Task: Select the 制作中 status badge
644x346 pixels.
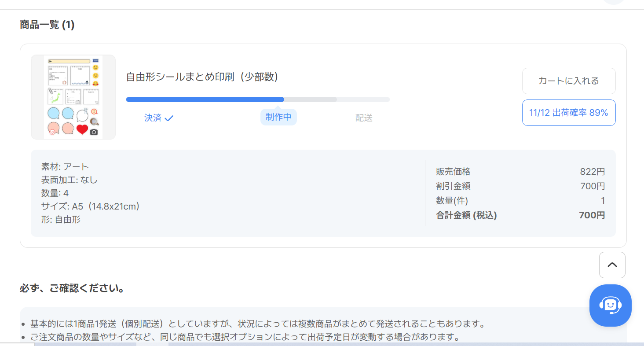Action: 278,117
